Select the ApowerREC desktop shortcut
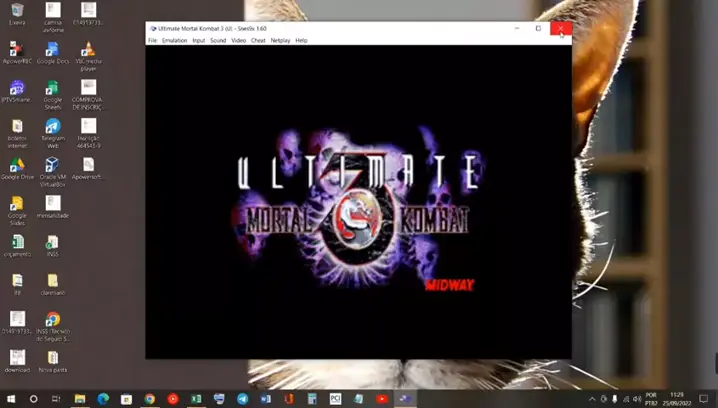 [x=17, y=52]
